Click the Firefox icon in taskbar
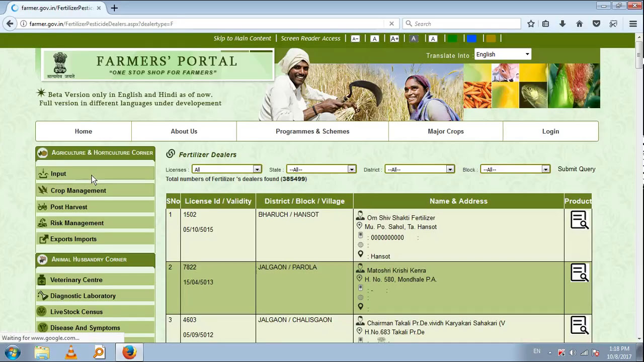Image resolution: width=644 pixels, height=362 pixels. click(x=129, y=352)
